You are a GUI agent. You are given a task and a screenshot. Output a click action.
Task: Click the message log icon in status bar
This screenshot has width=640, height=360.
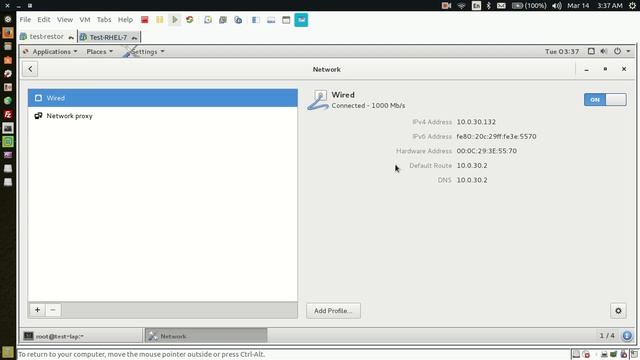point(634,354)
